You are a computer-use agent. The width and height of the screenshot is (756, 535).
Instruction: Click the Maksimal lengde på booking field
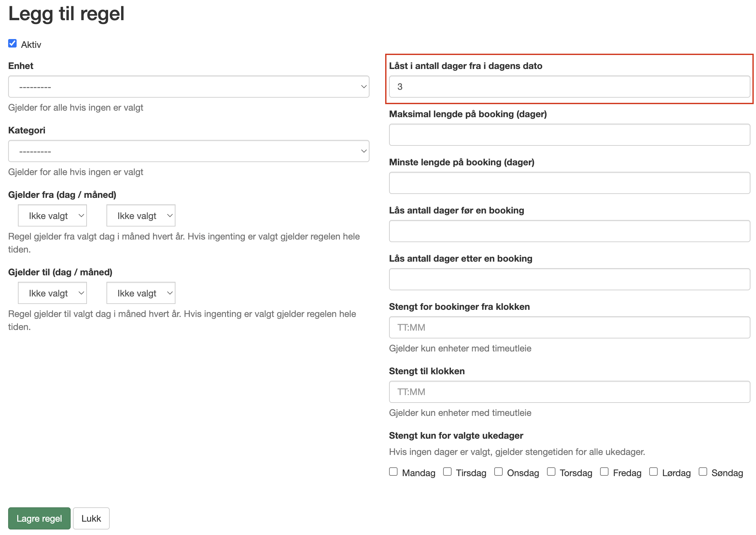click(569, 135)
